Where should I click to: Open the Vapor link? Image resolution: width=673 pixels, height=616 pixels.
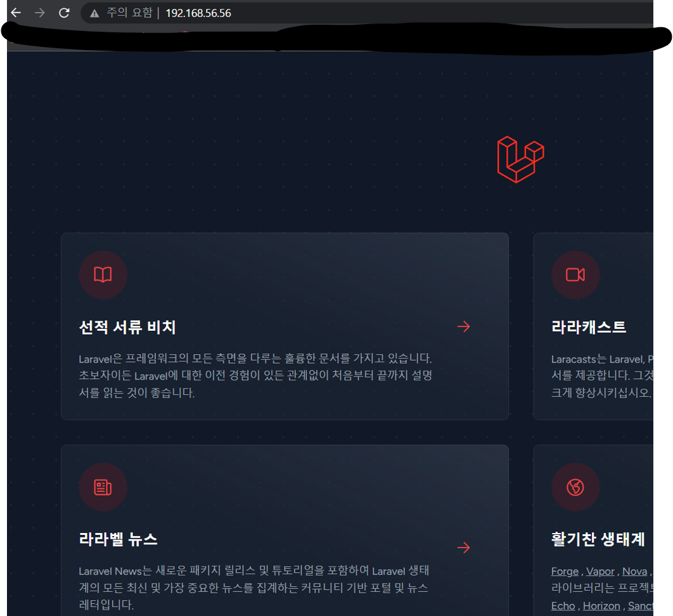coord(601,572)
